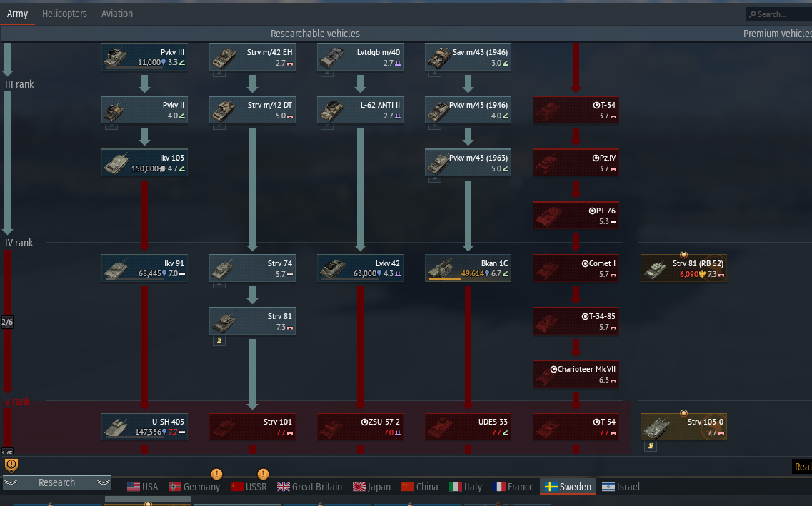Select the Germany nation tab
Screen dimensions: 812x506
195,487
